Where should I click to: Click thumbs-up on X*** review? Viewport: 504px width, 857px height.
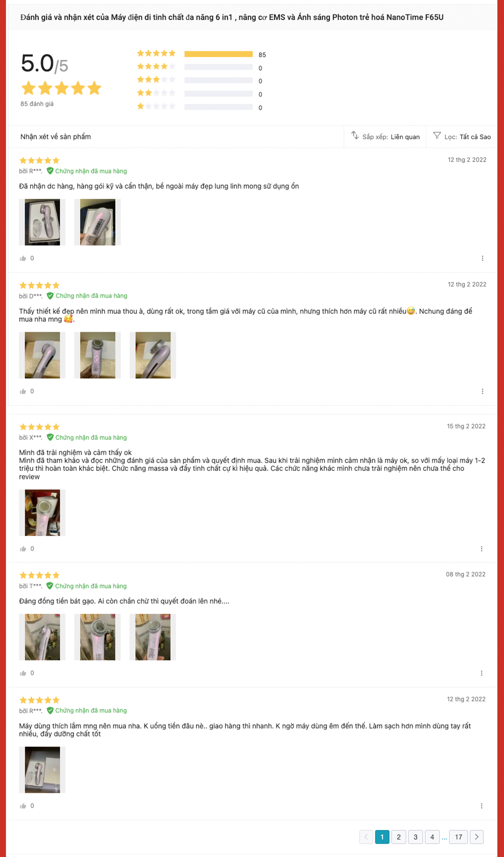tap(23, 549)
